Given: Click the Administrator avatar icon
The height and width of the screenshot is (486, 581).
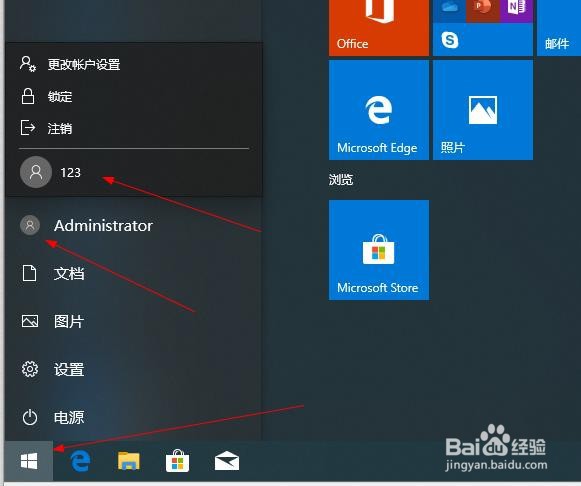Looking at the screenshot, I should coord(30,225).
